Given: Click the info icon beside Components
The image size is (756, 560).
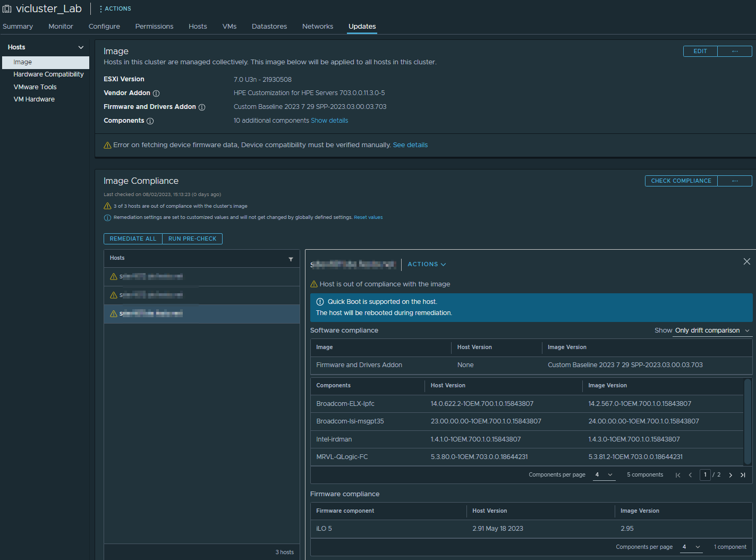Looking at the screenshot, I should pos(150,121).
